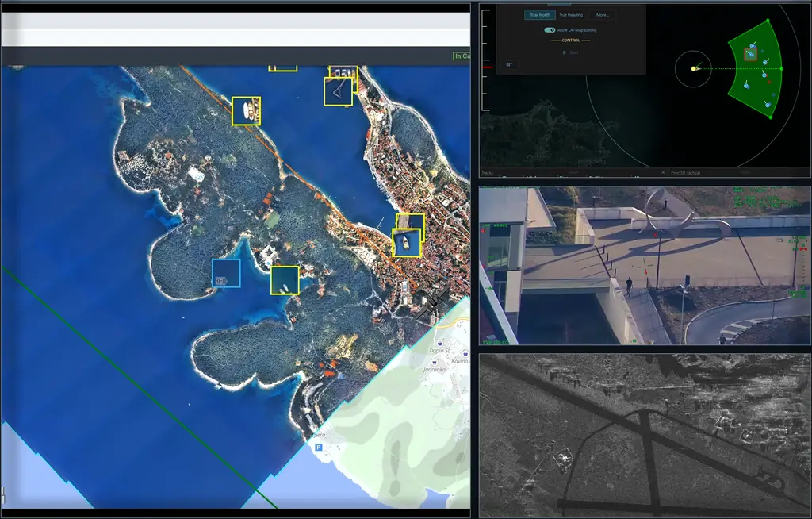Click the Start control button

pyautogui.click(x=570, y=52)
